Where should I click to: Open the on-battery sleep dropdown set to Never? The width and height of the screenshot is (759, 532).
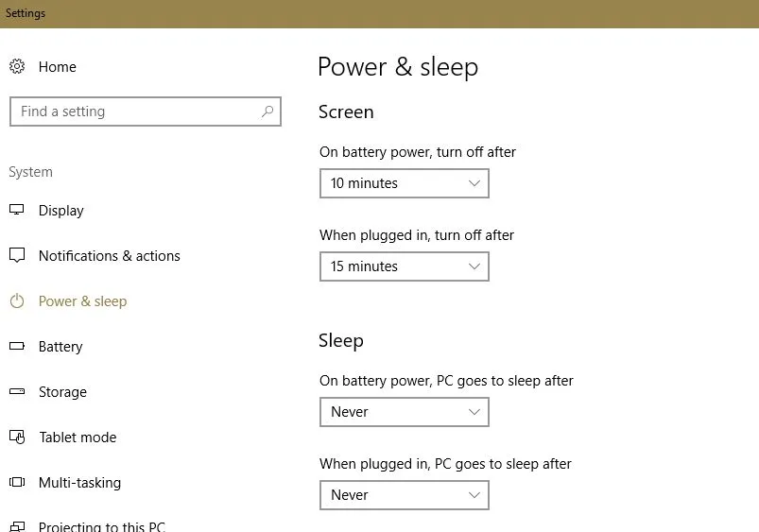tap(404, 412)
